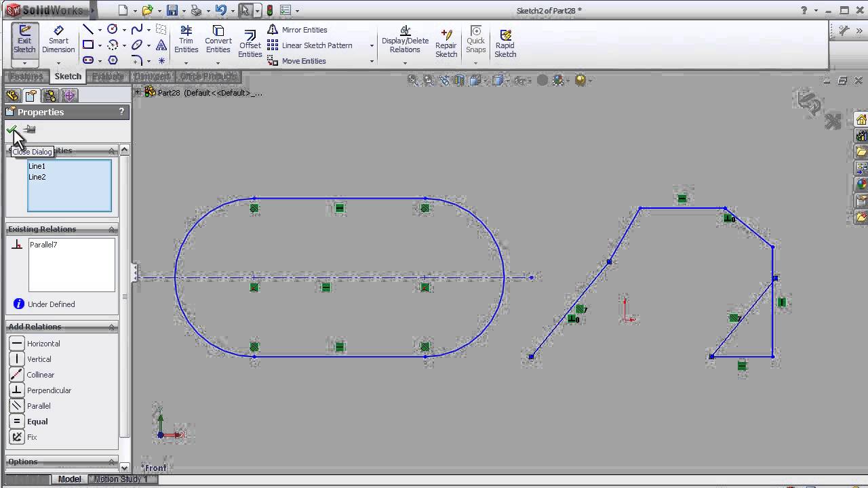Screen dimensions: 868x488
Task: Select the Line sketch tool
Action: (88, 29)
